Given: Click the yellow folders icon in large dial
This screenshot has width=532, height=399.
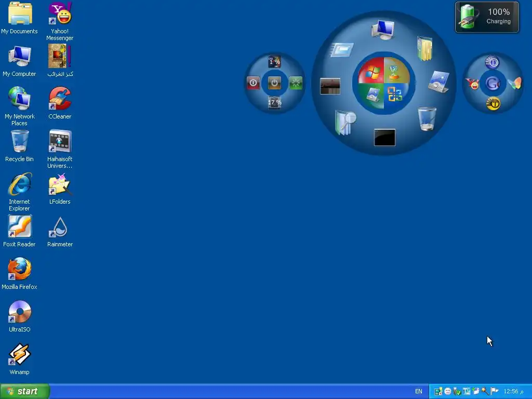Looking at the screenshot, I should point(425,48).
